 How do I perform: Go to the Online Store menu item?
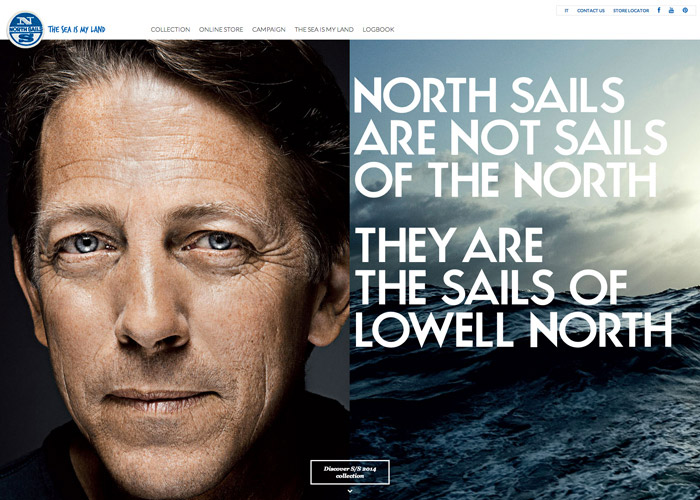(221, 29)
